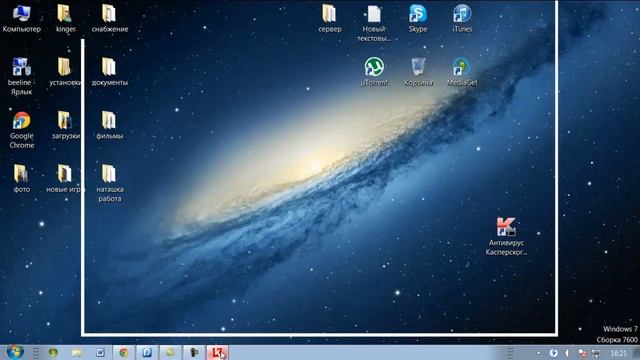Select the Новый текстовый document file
640x360 pixels.
(x=374, y=23)
